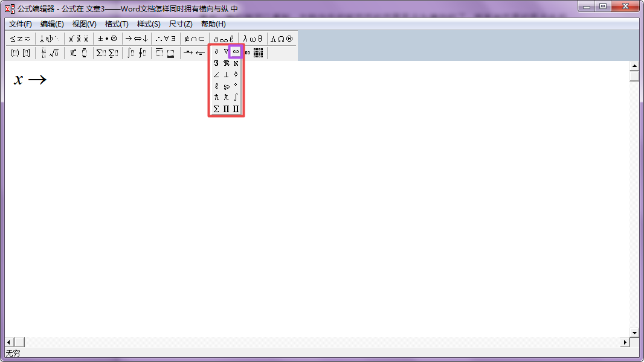Click the 无穷 status bar text

(x=13, y=354)
